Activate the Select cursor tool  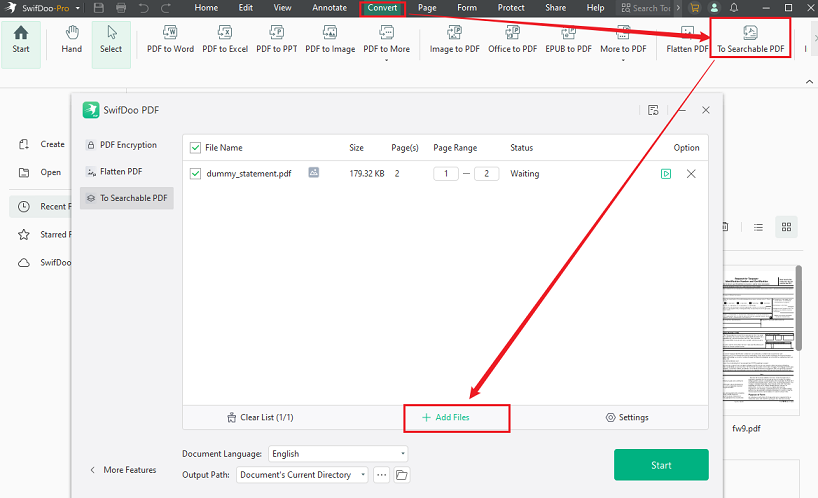tap(111, 45)
